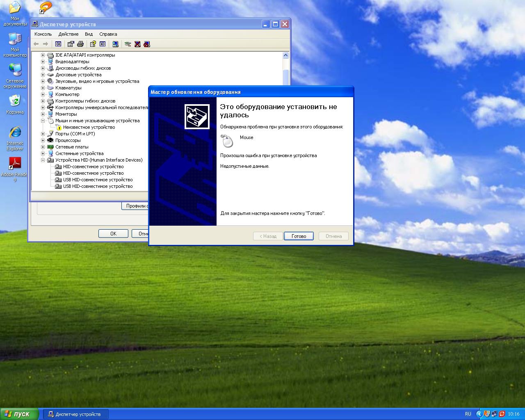The image size is (525, 420).
Task: Click the Help toolbar icon
Action: point(93,44)
